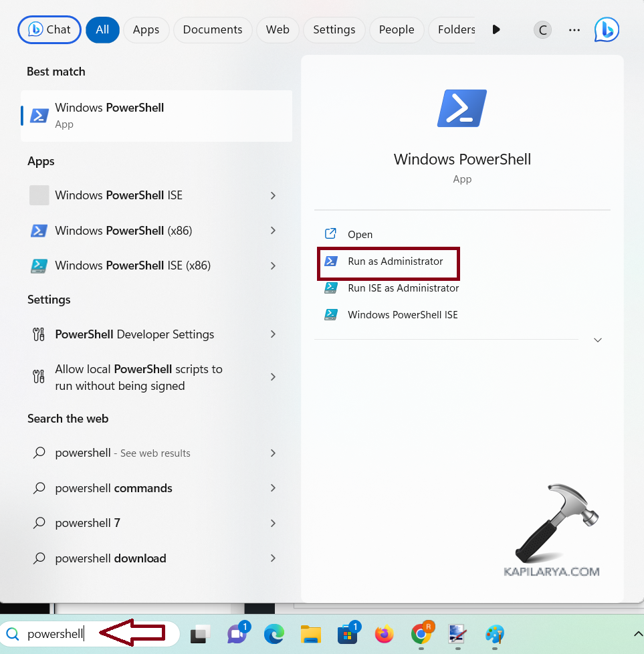Viewport: 644px width, 654px height.
Task: Expand Allow local PowerShell scripts chevron
Action: [274, 377]
